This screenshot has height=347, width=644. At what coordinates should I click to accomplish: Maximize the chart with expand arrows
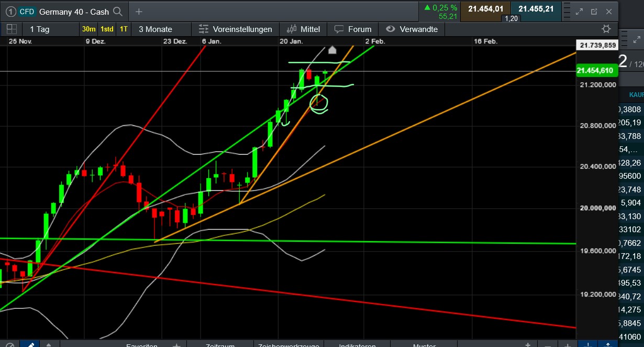coord(579,11)
